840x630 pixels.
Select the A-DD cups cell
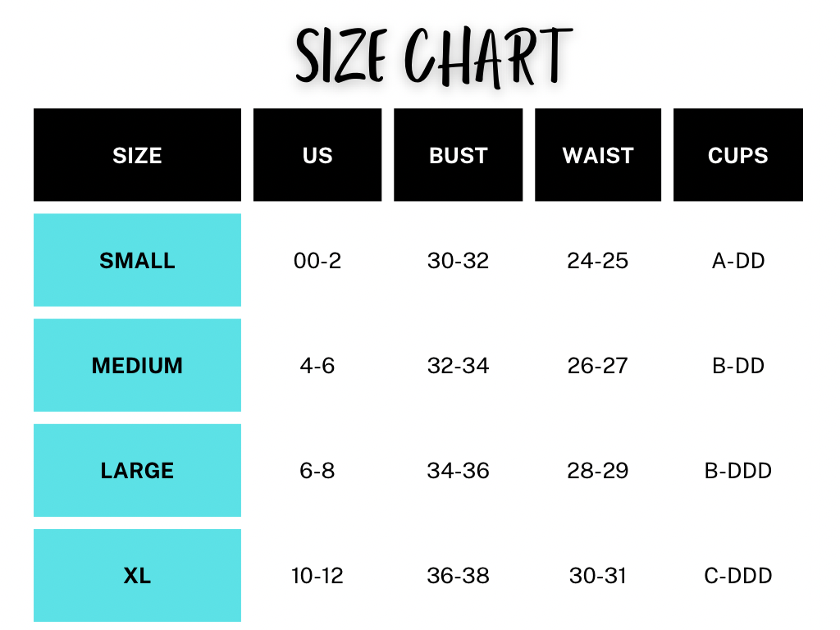pos(737,261)
